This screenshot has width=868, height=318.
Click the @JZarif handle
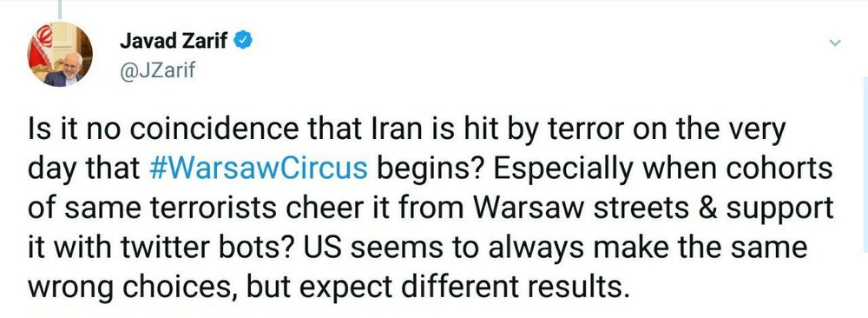[157, 70]
